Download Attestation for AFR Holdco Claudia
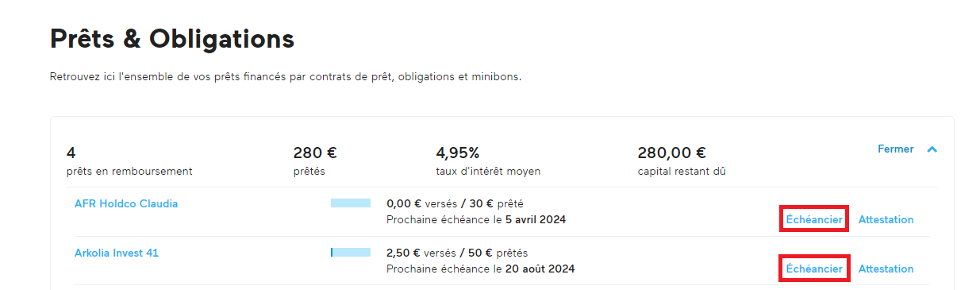The width and height of the screenshot is (980, 290). pyautogui.click(x=886, y=219)
